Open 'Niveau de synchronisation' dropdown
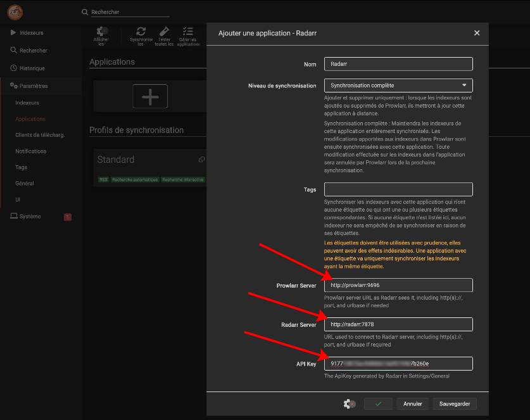530x420 pixels. point(398,85)
